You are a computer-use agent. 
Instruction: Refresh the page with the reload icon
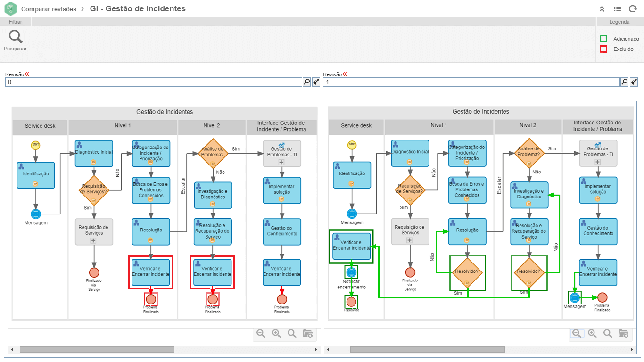click(632, 9)
